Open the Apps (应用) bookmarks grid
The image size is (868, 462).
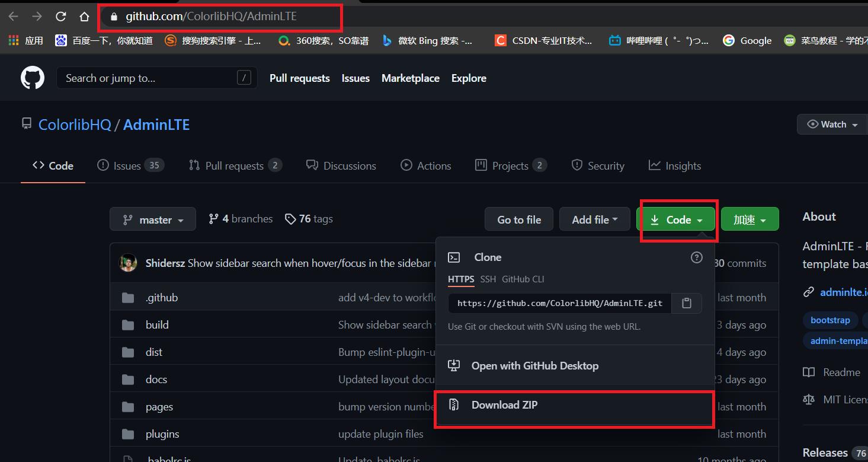(25, 40)
